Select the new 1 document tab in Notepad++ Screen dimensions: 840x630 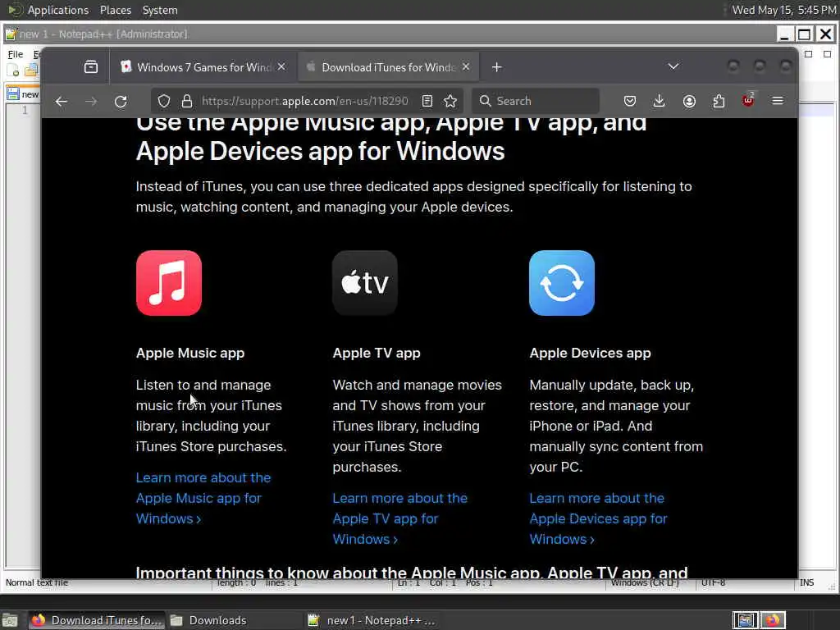(x=23, y=94)
